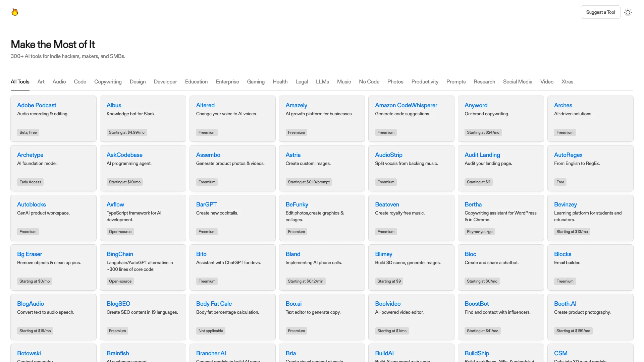
Task: Toggle the light/dark theme sun icon
Action: [628, 12]
